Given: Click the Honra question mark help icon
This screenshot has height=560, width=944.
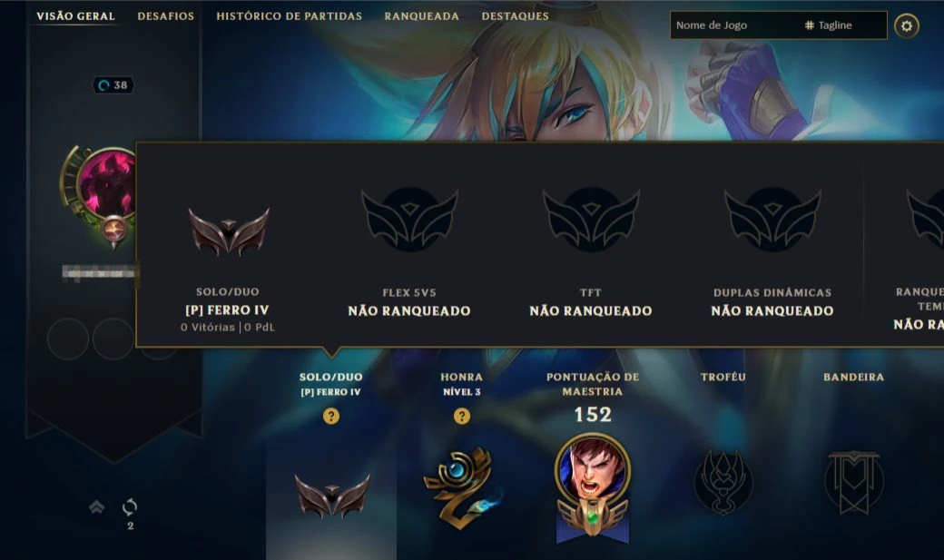Looking at the screenshot, I should pos(462,416).
